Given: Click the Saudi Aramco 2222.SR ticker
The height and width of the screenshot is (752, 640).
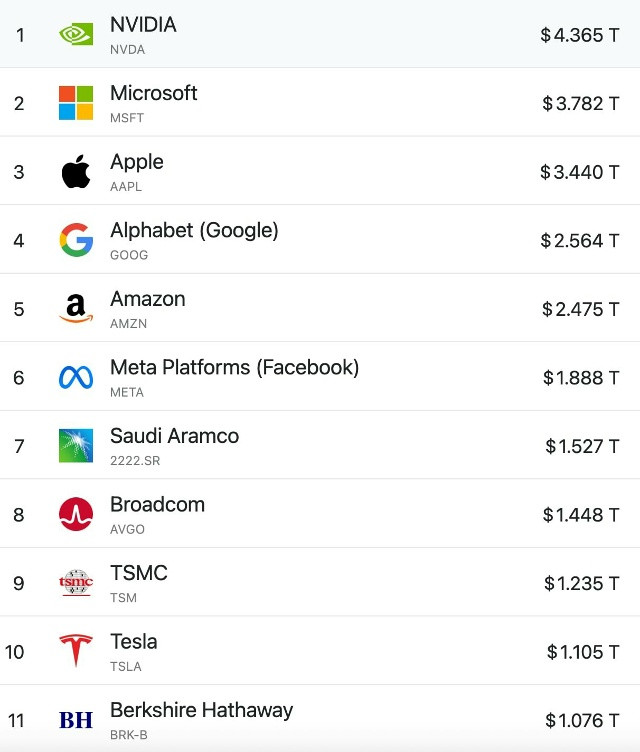Looking at the screenshot, I should click(x=135, y=461).
